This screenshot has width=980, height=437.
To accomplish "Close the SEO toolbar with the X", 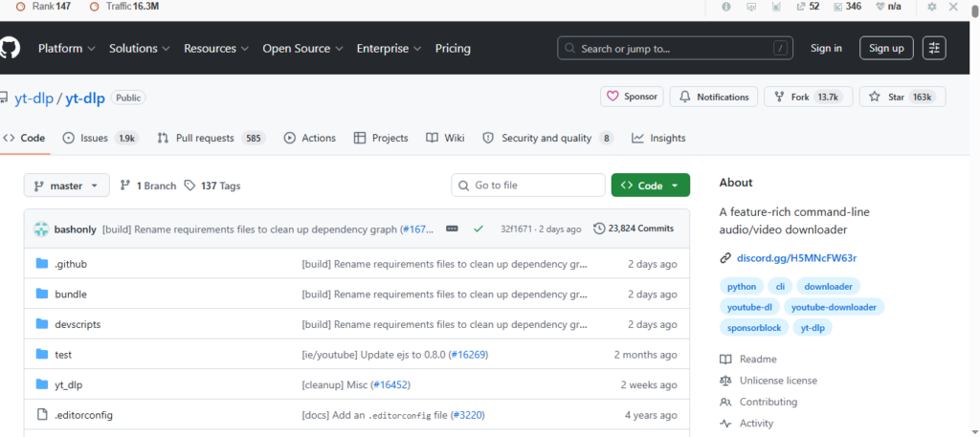I will coord(953,7).
